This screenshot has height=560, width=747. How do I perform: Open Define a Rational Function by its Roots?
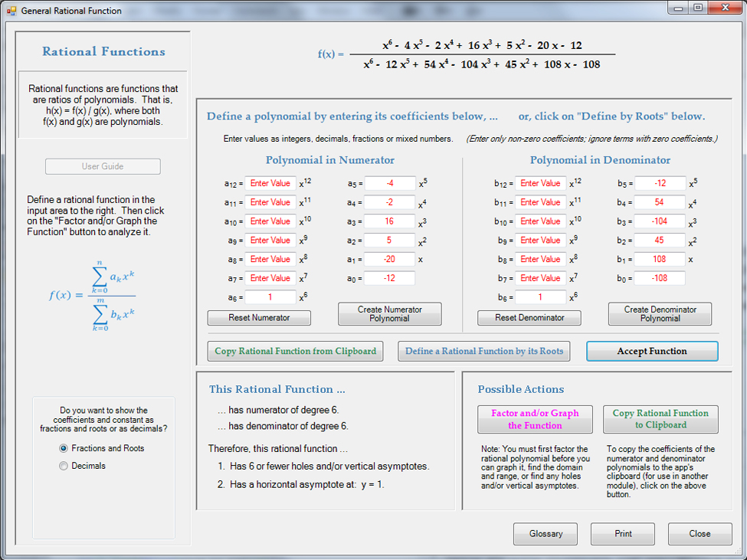point(484,351)
